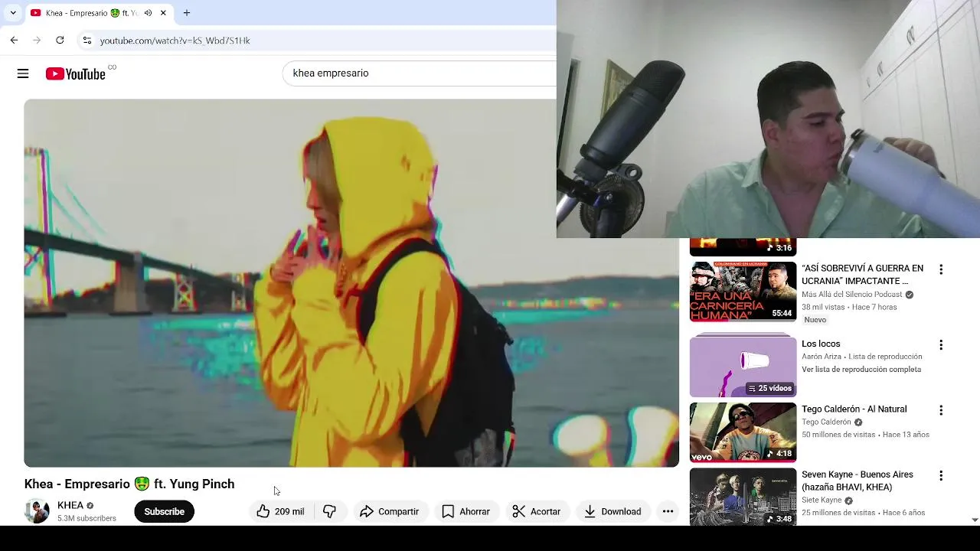980x551 pixels.
Task: Click the Siete Kayne channel name
Action: pyautogui.click(x=822, y=500)
